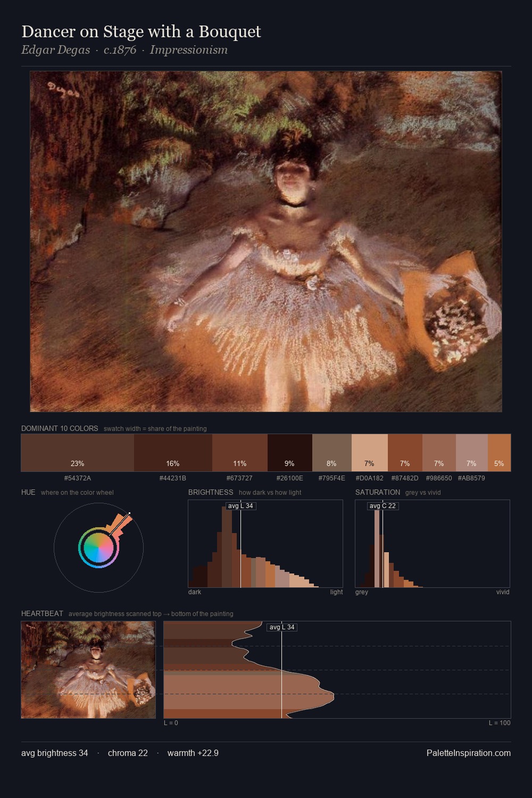
Task: Click the hex label #D0A182
Action: 370,478
